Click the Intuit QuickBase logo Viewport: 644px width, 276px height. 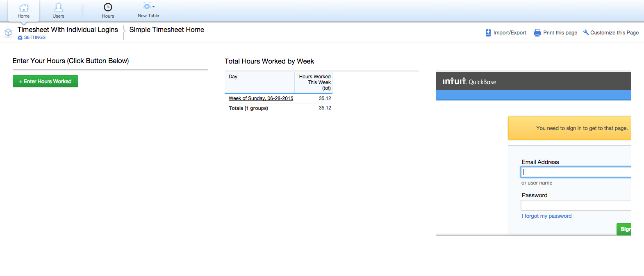pos(469,81)
